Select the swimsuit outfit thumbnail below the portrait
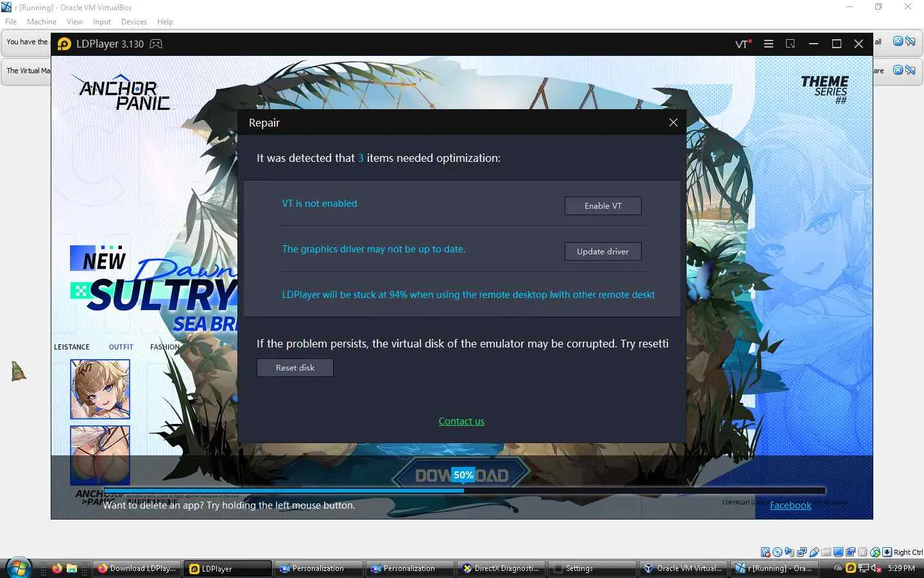The height and width of the screenshot is (578, 924). [x=100, y=455]
